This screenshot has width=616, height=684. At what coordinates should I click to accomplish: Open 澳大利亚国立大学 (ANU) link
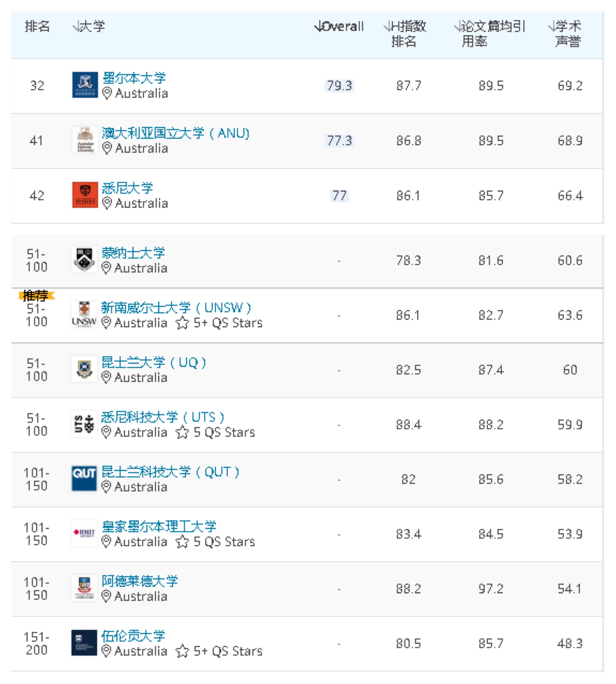coord(175,133)
